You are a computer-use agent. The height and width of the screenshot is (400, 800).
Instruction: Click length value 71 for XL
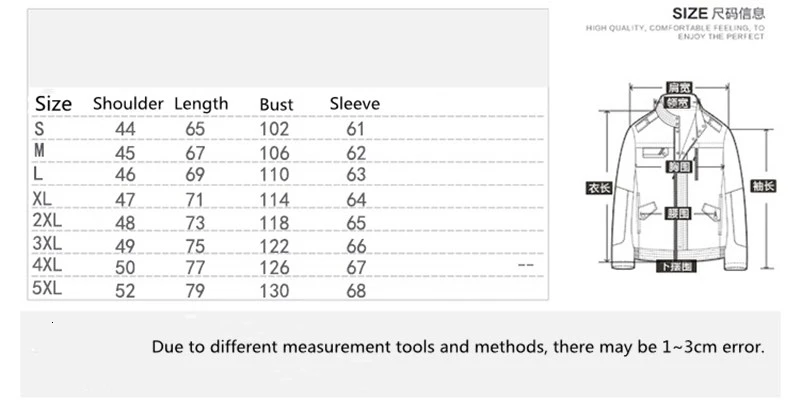point(195,199)
